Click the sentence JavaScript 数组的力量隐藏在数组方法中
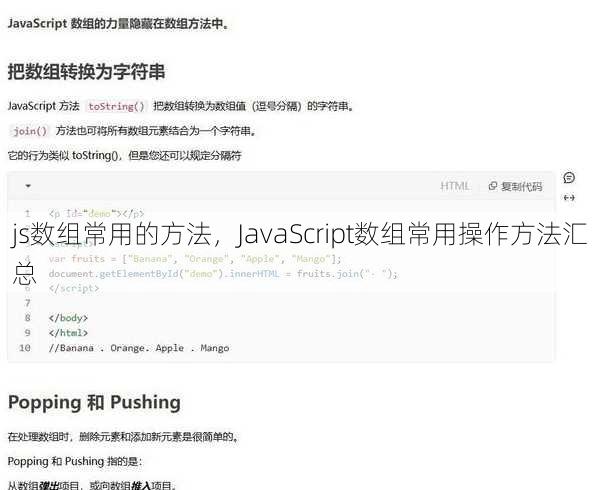 (x=118, y=24)
